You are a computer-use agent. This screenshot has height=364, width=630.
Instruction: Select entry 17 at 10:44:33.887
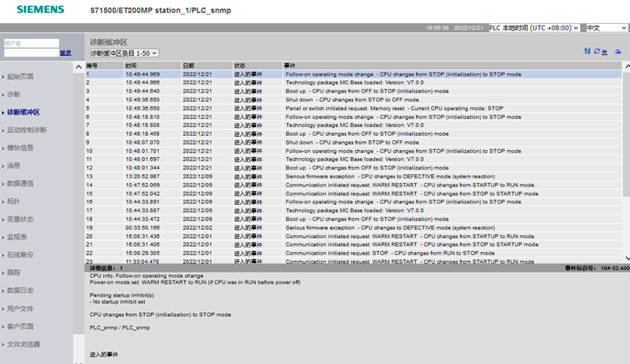tap(353, 210)
